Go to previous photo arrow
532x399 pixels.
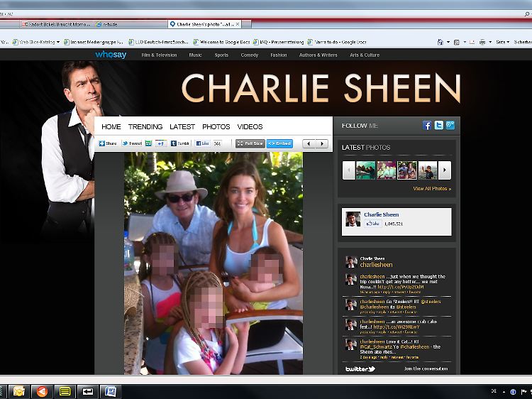tap(309, 143)
